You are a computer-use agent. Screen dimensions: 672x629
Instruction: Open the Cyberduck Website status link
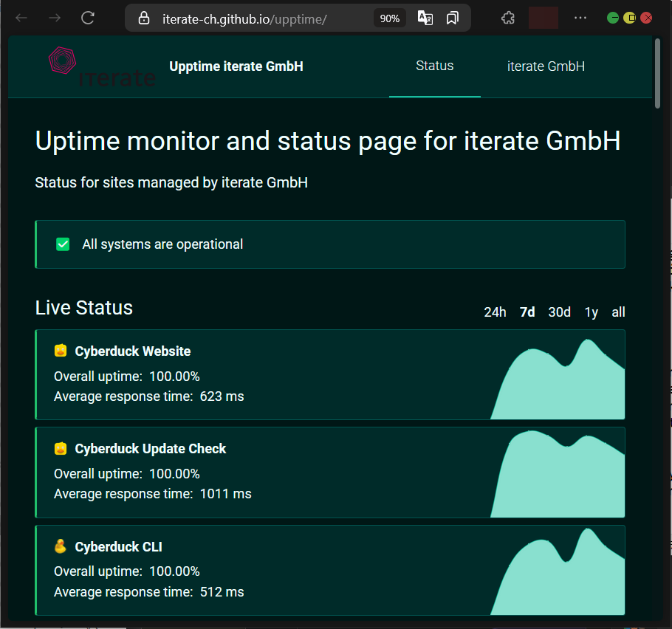click(133, 351)
